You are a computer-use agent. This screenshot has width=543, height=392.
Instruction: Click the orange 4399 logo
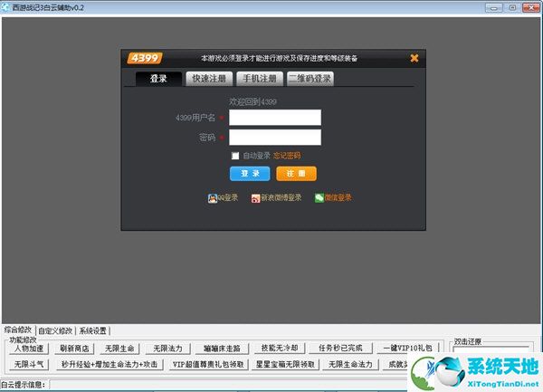[x=145, y=58]
